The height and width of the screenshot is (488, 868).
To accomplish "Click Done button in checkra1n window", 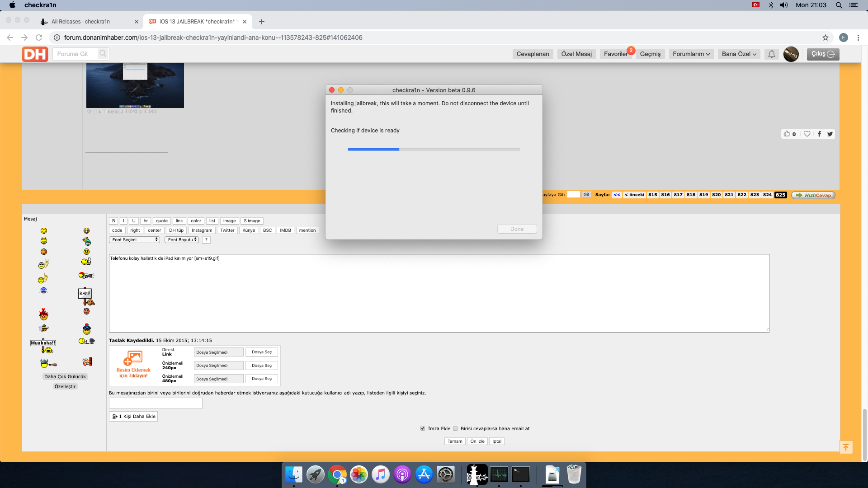I will pos(517,229).
